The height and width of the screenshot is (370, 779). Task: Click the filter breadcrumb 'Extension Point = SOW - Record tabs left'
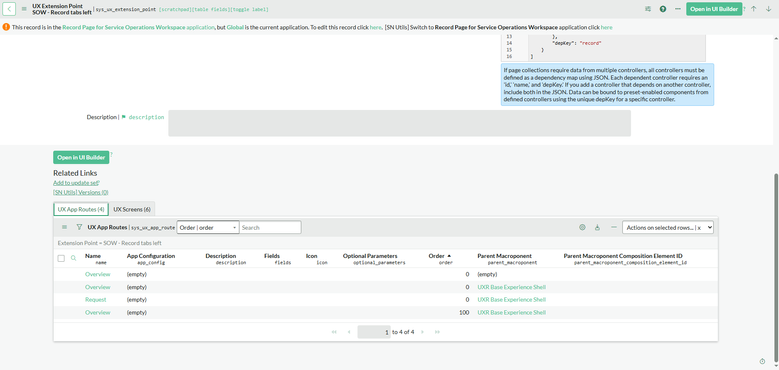click(109, 243)
